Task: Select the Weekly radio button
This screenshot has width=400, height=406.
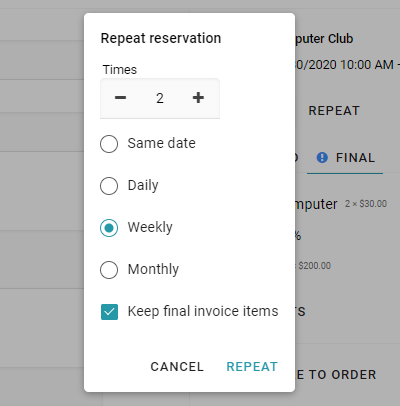Action: click(x=109, y=228)
